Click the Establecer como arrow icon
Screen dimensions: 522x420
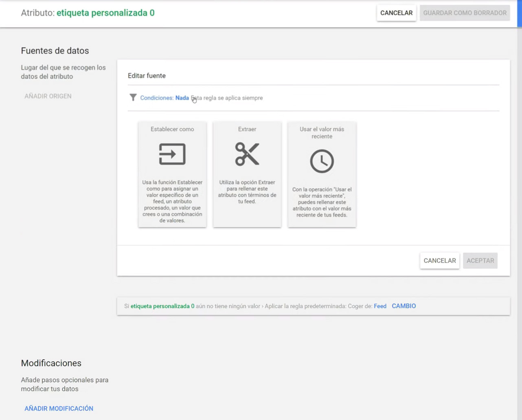pyautogui.click(x=172, y=154)
